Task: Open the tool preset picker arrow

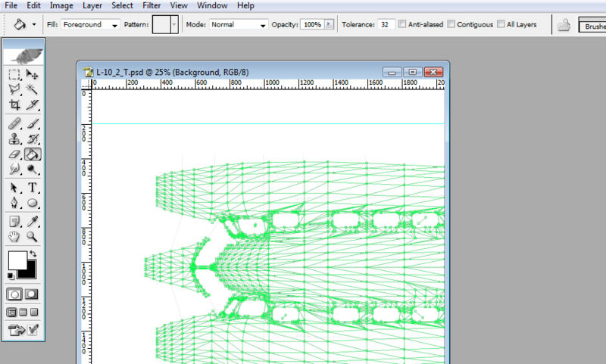Action: pyautogui.click(x=34, y=25)
